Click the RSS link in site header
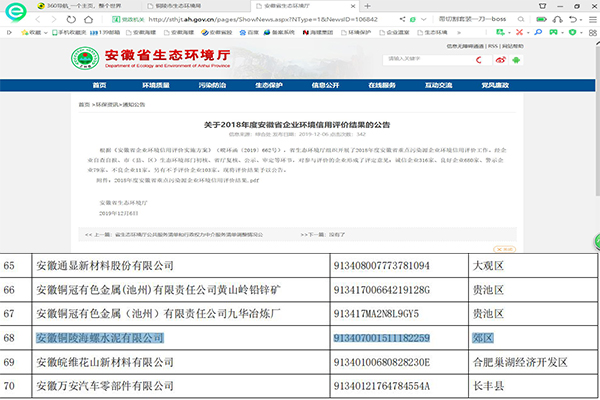600x400 pixels. (x=493, y=46)
